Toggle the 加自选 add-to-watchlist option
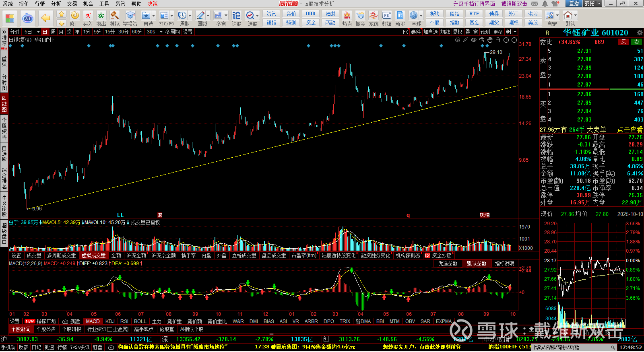Image resolution: width=644 pixels, height=352 pixels. pyautogui.click(x=430, y=32)
